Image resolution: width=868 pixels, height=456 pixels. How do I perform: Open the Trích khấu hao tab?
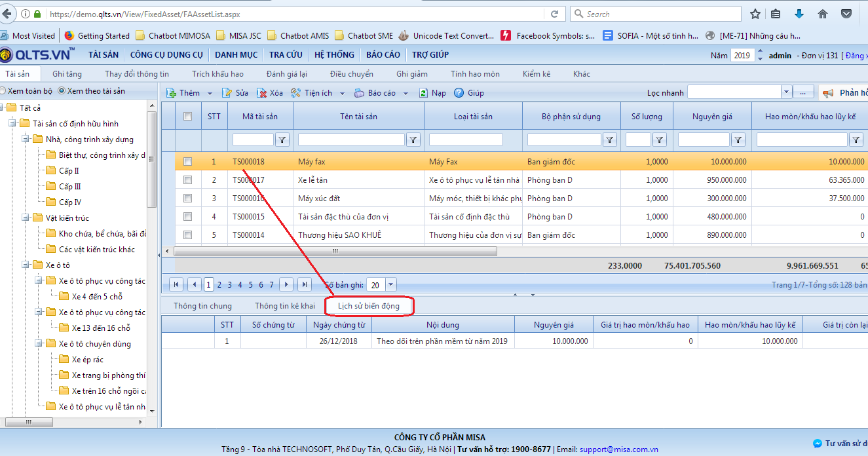217,74
